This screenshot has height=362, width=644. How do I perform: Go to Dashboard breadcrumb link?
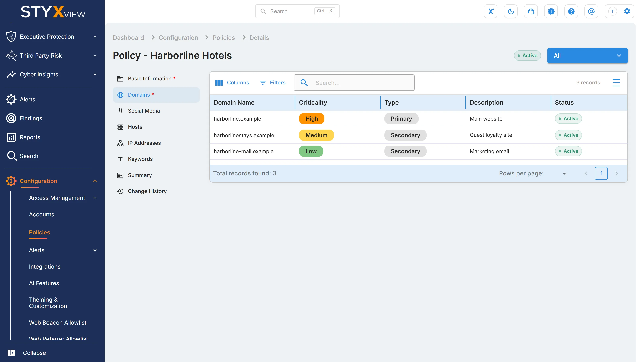(x=128, y=37)
